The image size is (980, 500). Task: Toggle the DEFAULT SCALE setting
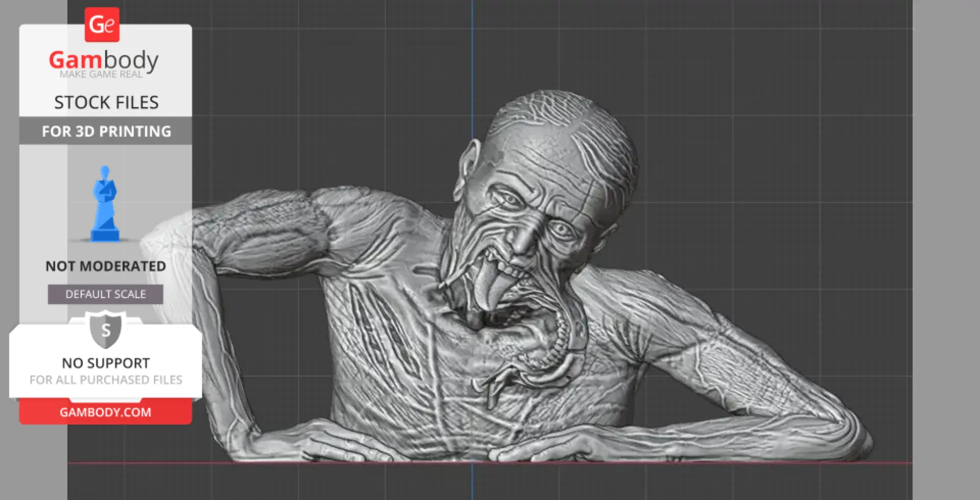(x=104, y=294)
